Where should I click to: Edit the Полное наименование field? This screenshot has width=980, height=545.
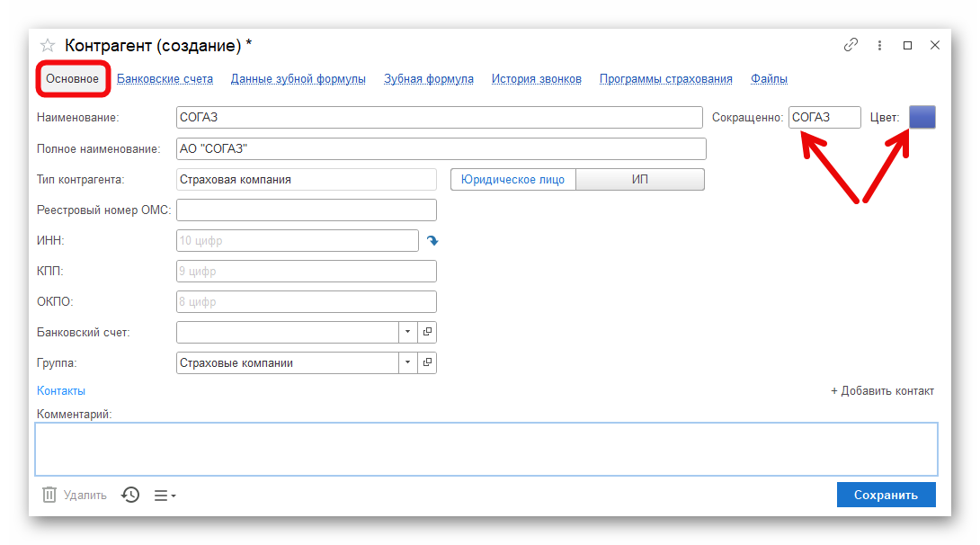pos(441,148)
